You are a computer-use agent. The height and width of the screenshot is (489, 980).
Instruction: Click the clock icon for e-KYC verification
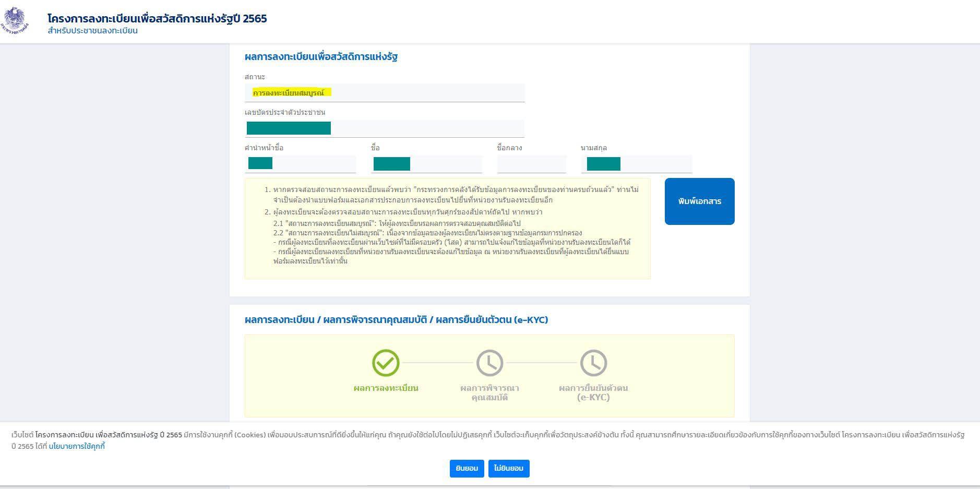(593, 363)
